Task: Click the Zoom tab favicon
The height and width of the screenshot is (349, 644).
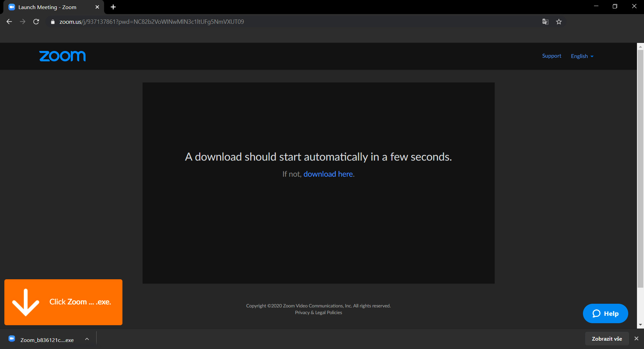Action: pos(12,7)
